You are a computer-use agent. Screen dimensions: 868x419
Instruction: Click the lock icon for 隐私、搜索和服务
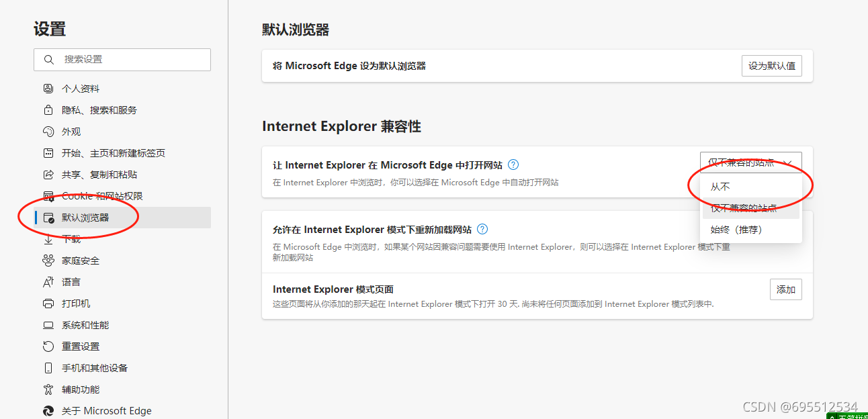coord(48,110)
